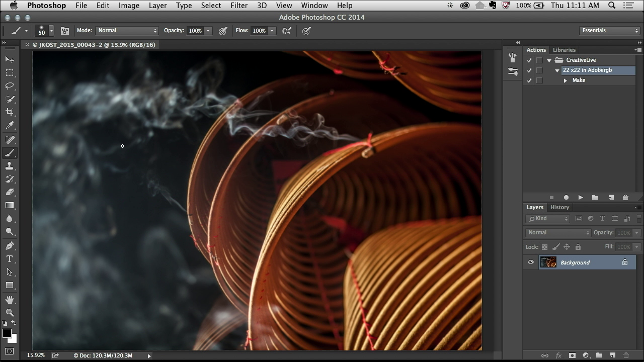Viewport: 644px width, 362px height.
Task: Click the Background layer thumbnail
Action: point(548,262)
